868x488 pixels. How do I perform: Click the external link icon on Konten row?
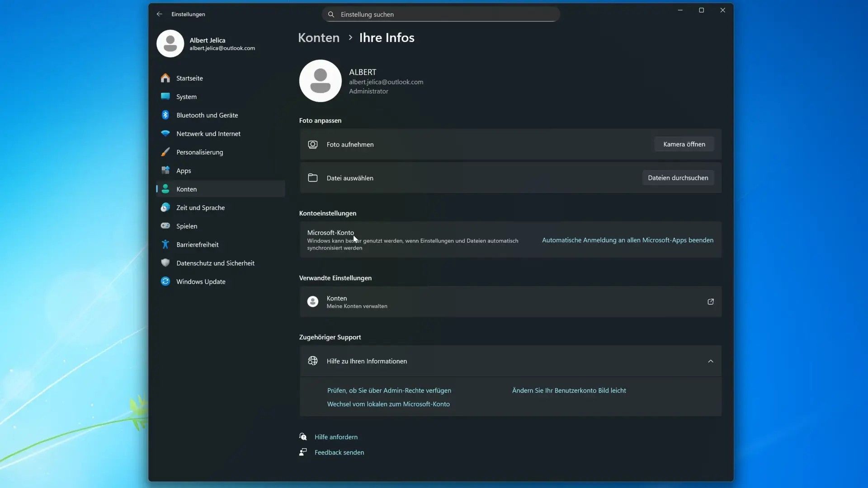point(710,302)
